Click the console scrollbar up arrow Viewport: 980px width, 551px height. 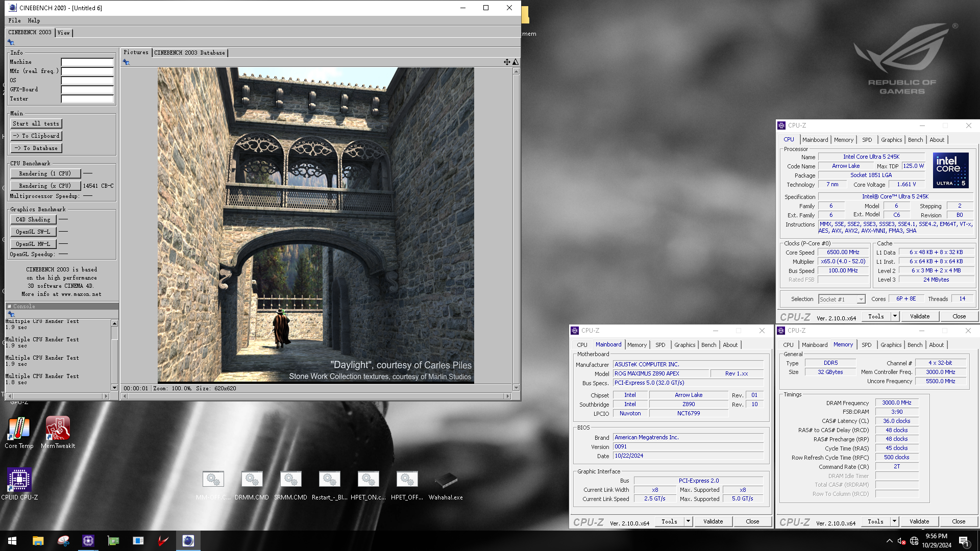(x=114, y=323)
